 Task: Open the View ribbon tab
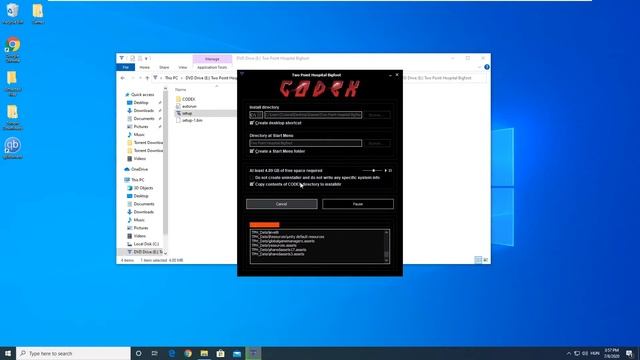click(182, 67)
